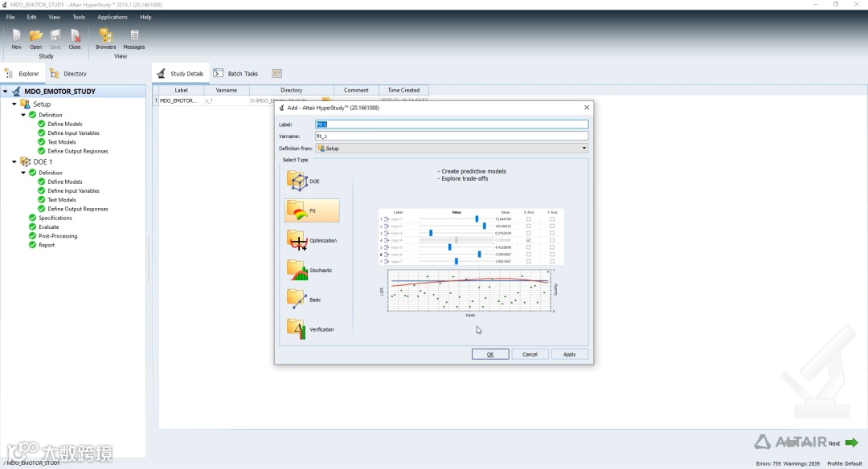The image size is (868, 469).
Task: Open the File menu
Action: (10, 17)
